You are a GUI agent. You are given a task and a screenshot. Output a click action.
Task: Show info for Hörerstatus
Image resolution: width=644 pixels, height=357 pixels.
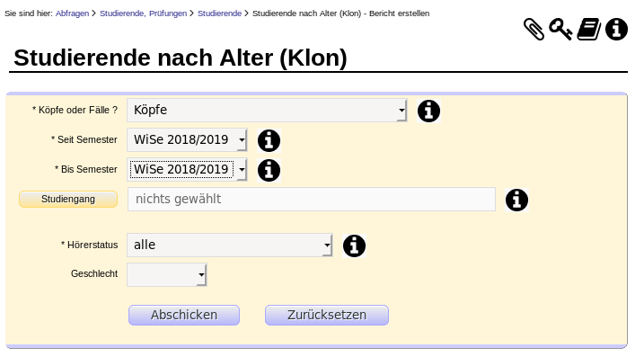[354, 246]
